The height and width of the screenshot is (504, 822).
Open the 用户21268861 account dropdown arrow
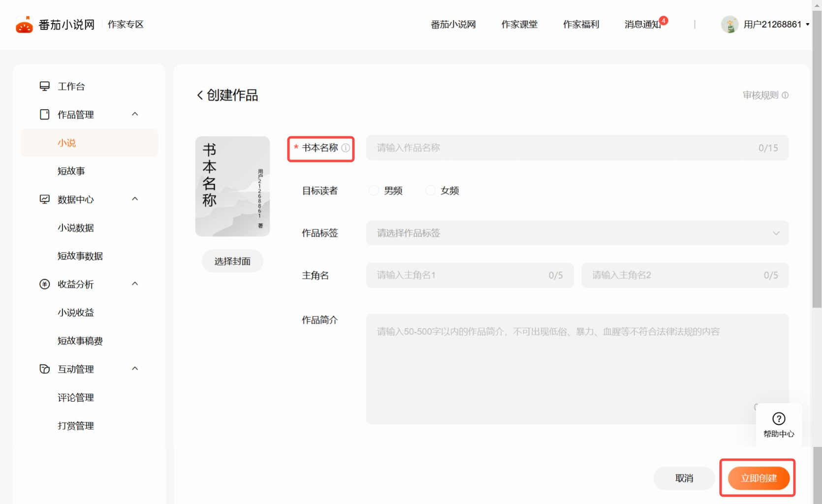(x=808, y=25)
